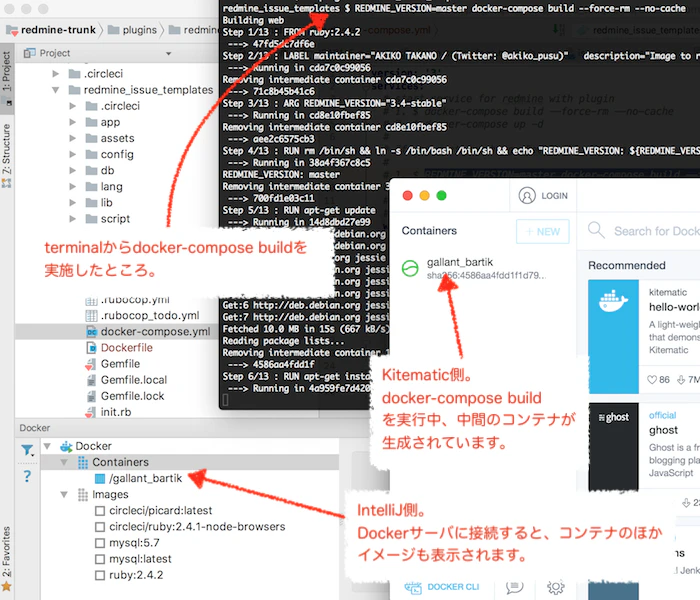
Task: Click the hello-world whale thumbnail
Action: point(613,336)
